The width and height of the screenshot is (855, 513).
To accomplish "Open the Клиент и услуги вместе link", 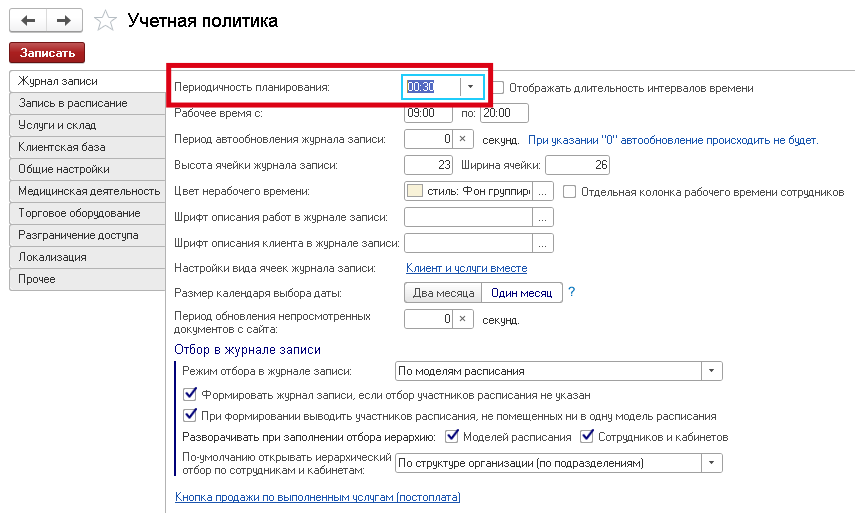I will pyautogui.click(x=466, y=268).
